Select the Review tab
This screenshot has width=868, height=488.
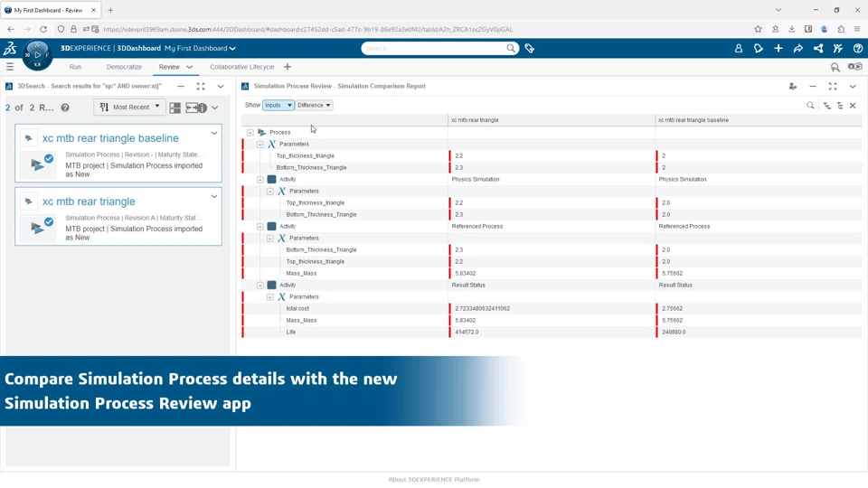(x=169, y=67)
